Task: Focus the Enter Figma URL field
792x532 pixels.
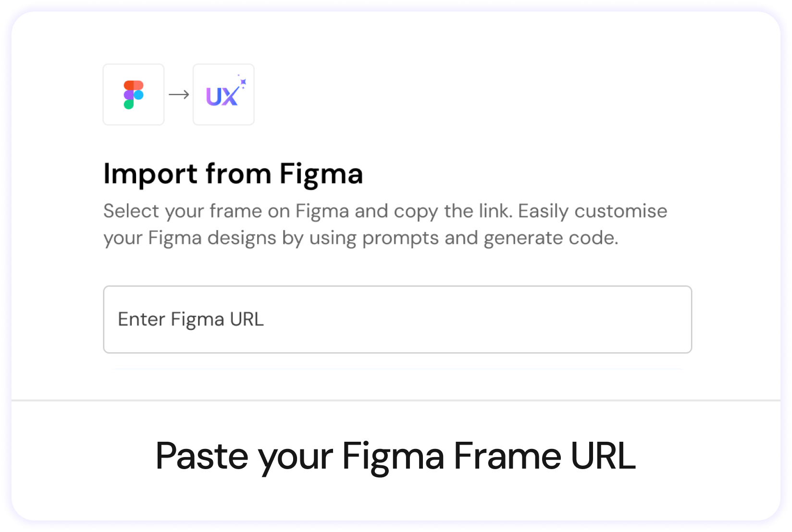Action: point(397,319)
